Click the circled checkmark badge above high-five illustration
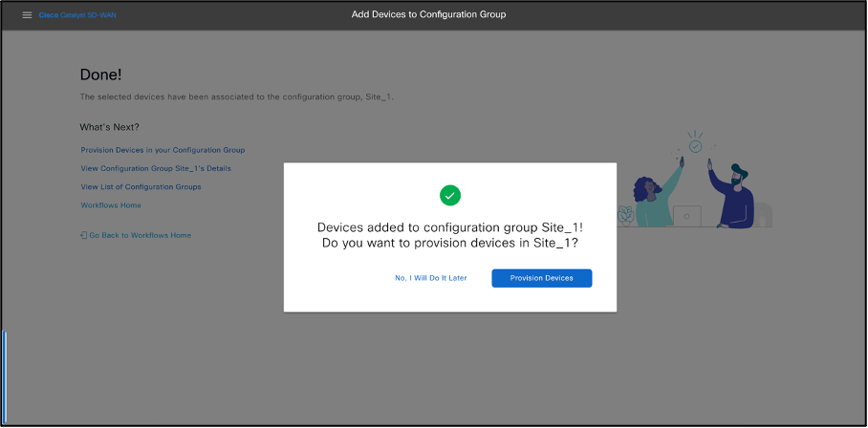 tap(695, 146)
